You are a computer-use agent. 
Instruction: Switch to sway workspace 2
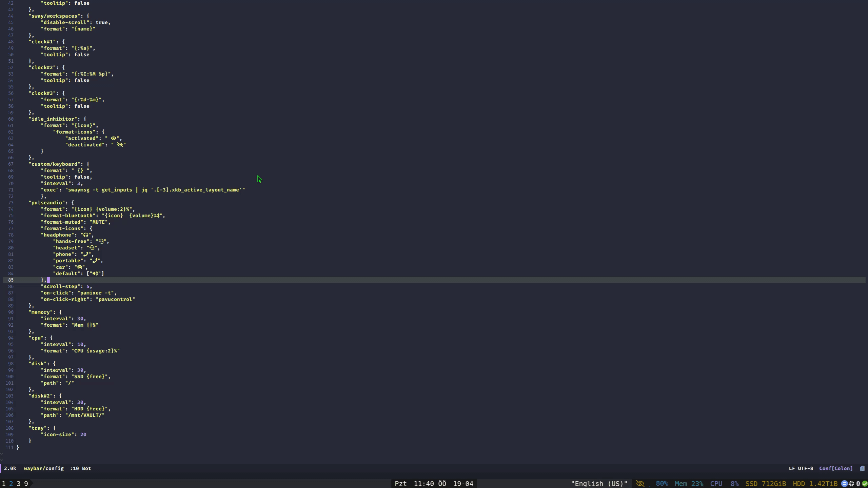[x=11, y=484]
